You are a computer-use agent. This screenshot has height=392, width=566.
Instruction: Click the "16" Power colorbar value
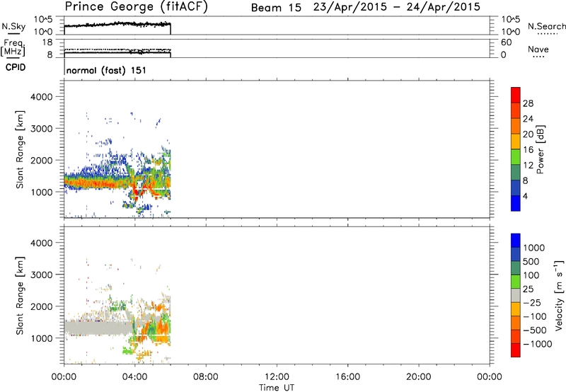(528, 150)
